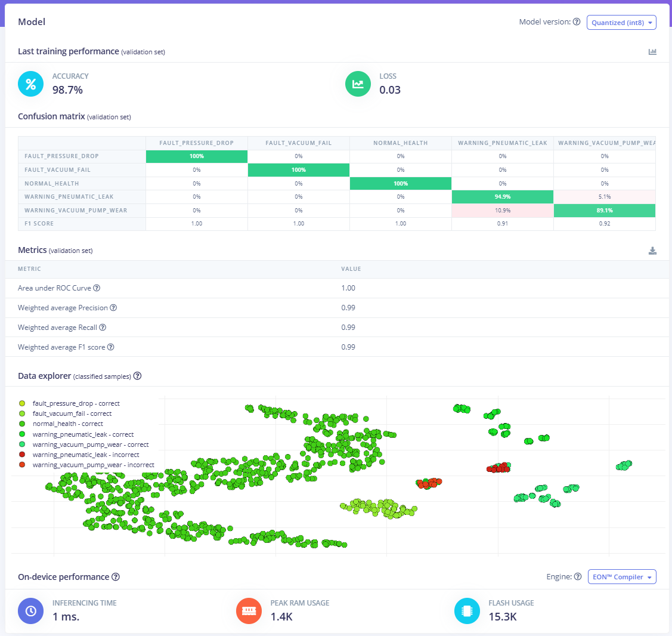The image size is (672, 636).
Task: Click the Weighted average F1 score help icon
Action: tap(110, 347)
